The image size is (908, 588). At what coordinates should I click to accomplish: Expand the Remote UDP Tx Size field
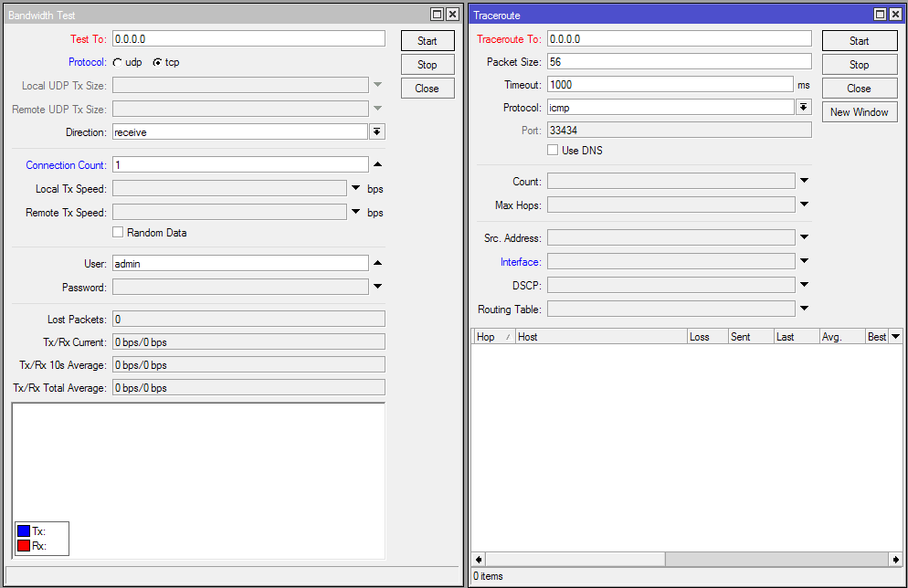click(377, 109)
